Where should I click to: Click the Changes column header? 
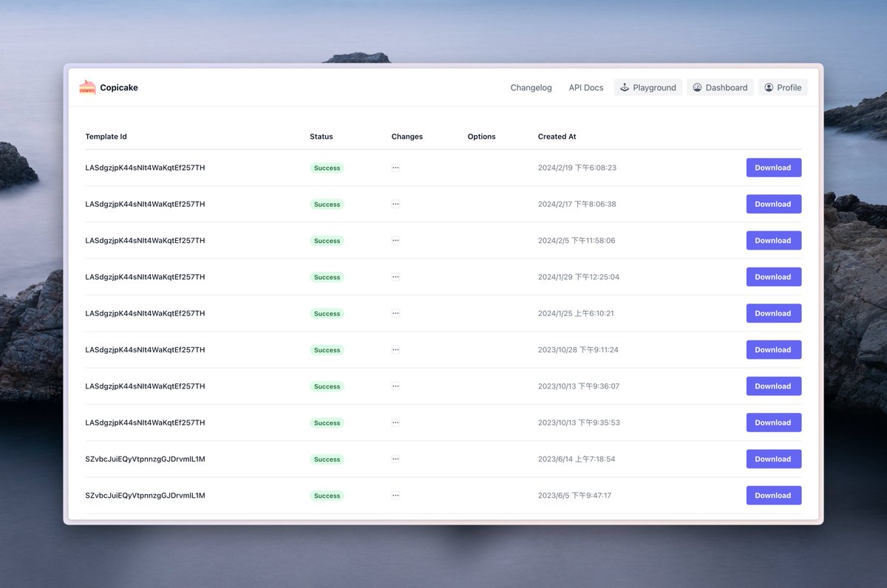[x=407, y=137]
